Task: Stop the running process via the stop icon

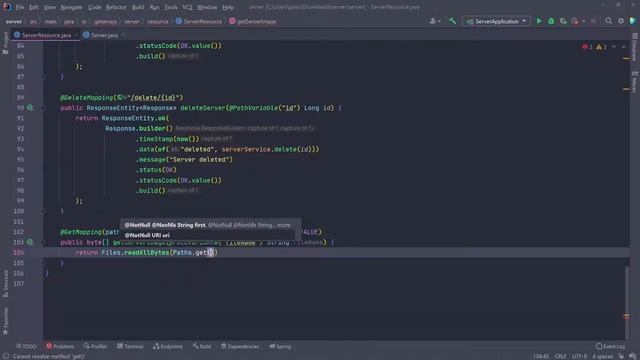Action: pos(593,21)
